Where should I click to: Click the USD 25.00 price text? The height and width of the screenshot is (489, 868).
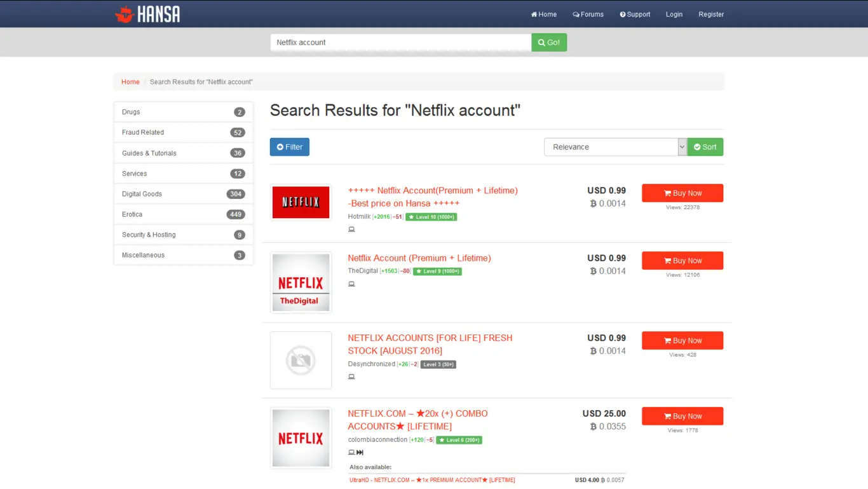(x=604, y=413)
